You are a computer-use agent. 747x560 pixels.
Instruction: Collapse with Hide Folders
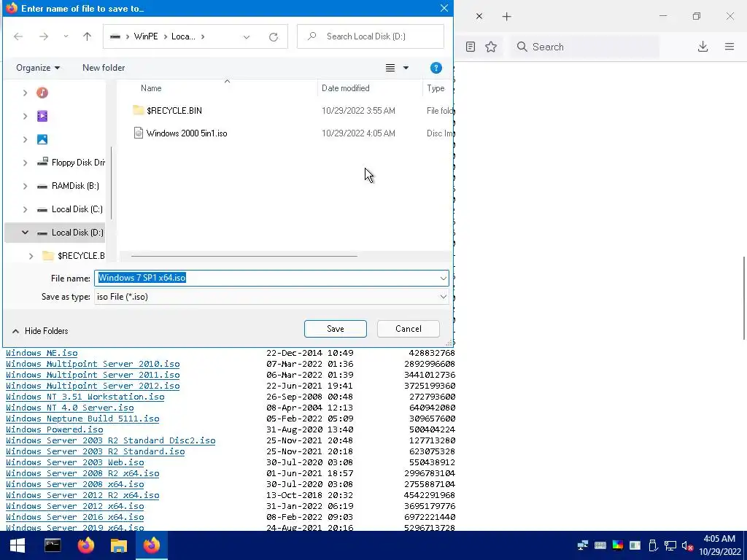[x=40, y=331]
